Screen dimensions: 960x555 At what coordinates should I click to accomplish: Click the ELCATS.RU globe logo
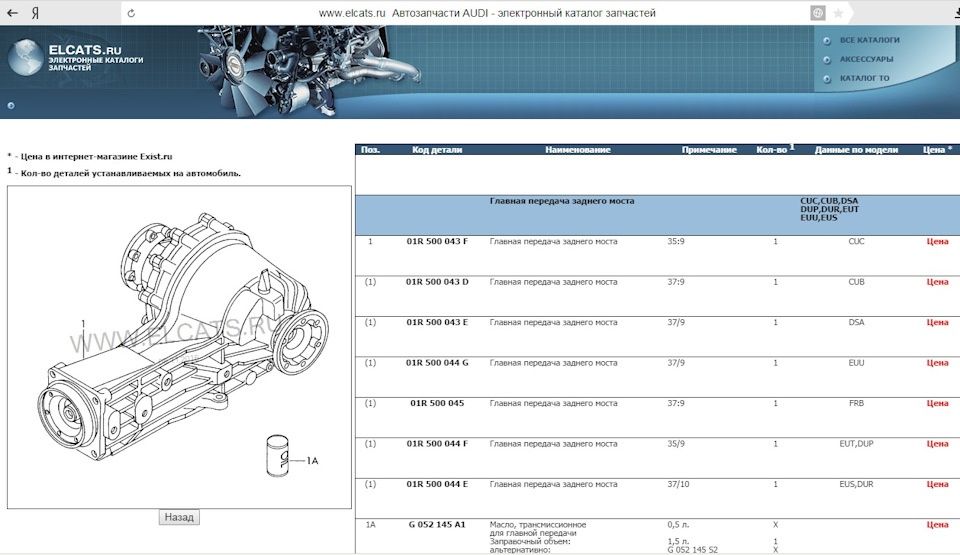point(26,57)
